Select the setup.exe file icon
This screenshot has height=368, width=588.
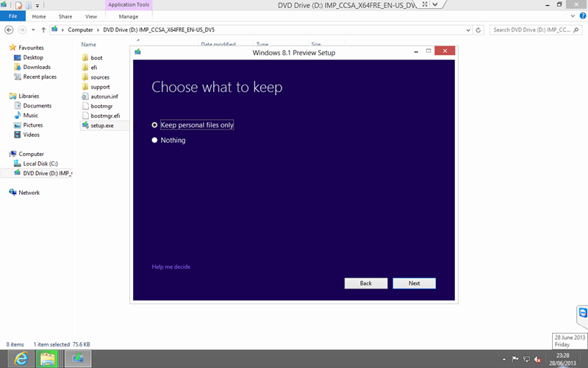pyautogui.click(x=85, y=125)
